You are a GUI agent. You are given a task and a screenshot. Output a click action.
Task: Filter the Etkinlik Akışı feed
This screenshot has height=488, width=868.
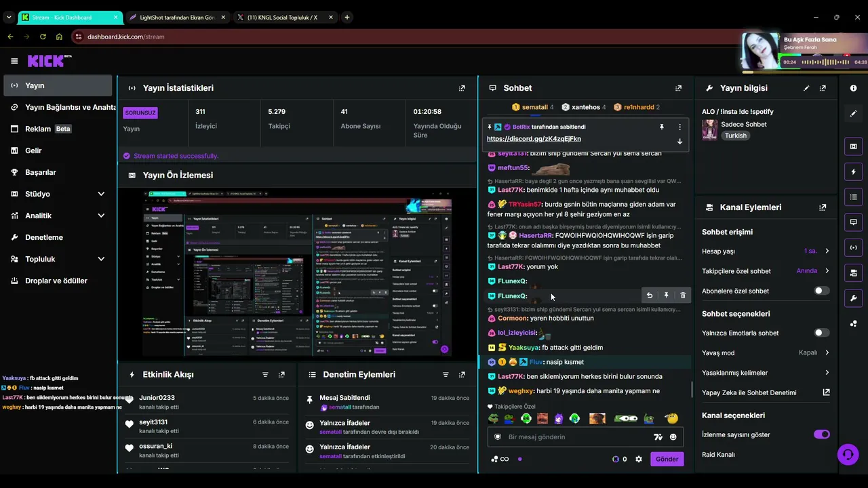(x=265, y=375)
